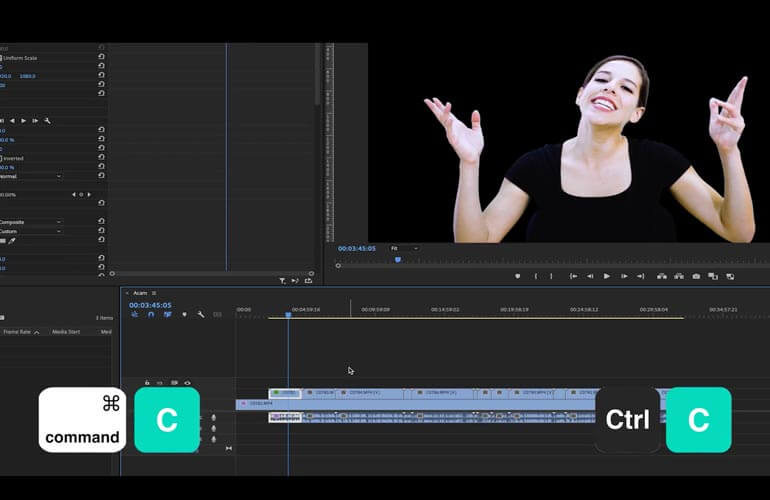Click the Mark Out bracket button
The image size is (770, 500).
[x=551, y=277]
